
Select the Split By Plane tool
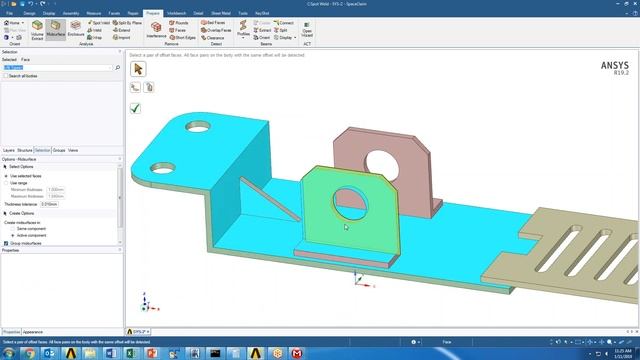[x=127, y=23]
